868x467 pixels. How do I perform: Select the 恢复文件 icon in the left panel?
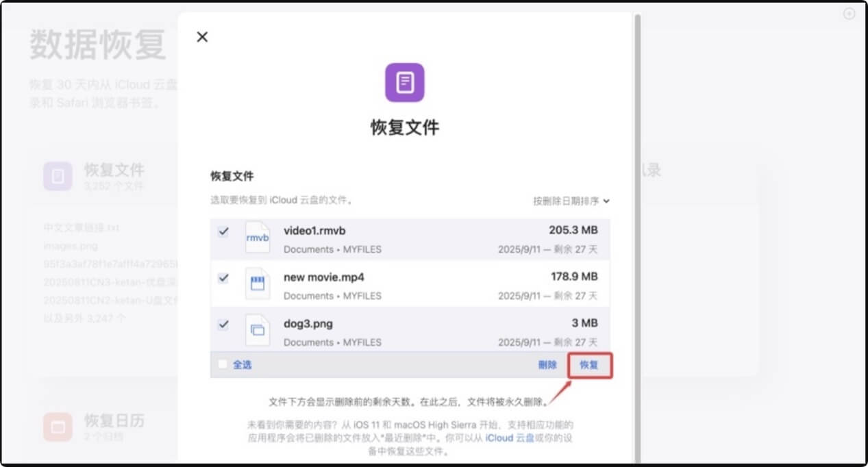pyautogui.click(x=58, y=175)
